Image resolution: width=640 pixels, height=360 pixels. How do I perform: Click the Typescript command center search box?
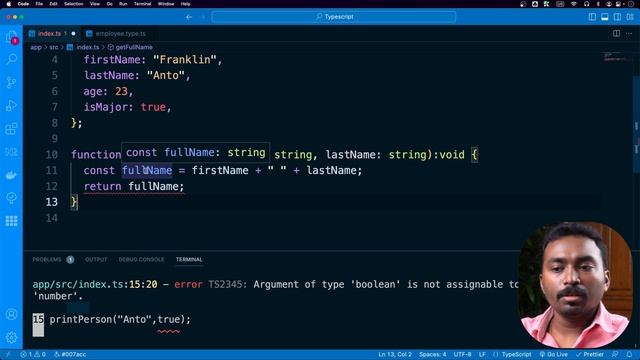click(334, 17)
